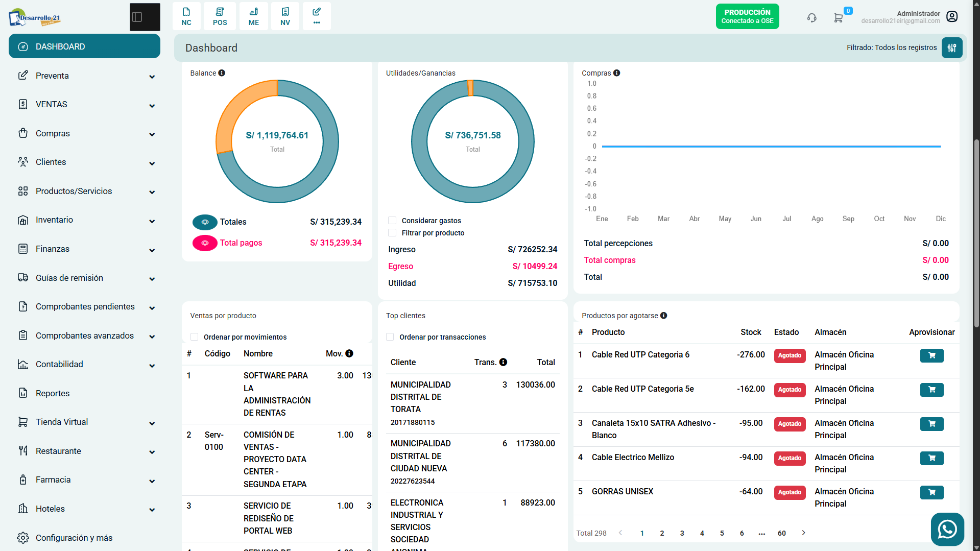Click the Balance info icon

(x=222, y=73)
